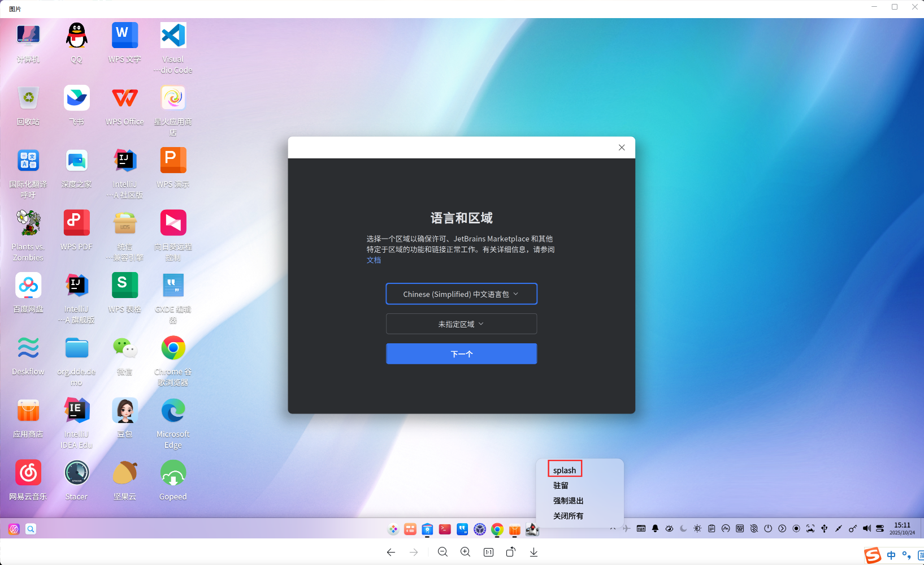Click the 微信 WeChat desktop icon
Screen dimensions: 924x565
[x=125, y=348]
